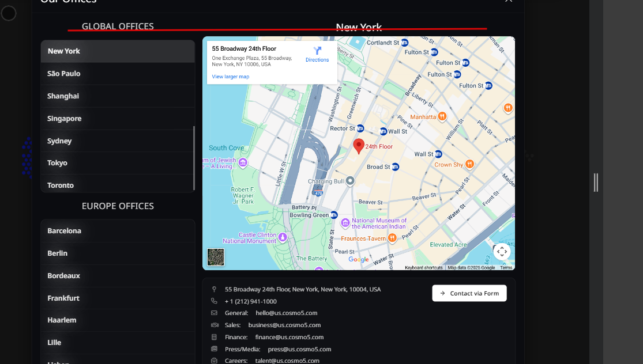Click the Rector St subway station icon

[x=360, y=128]
